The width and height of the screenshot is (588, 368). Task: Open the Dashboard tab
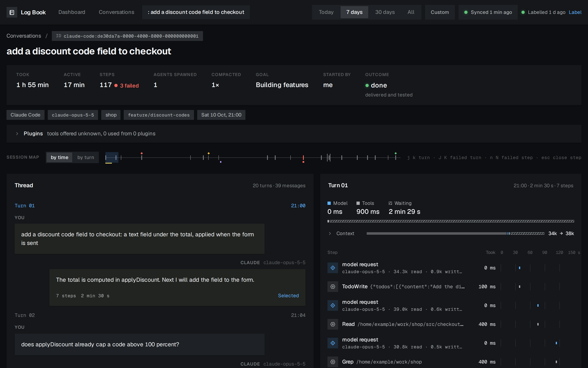72,12
